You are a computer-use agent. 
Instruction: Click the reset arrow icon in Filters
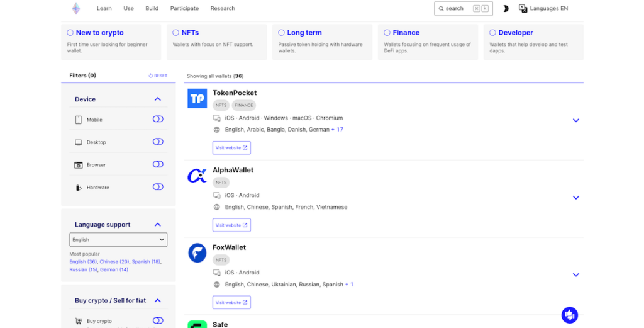tap(151, 76)
